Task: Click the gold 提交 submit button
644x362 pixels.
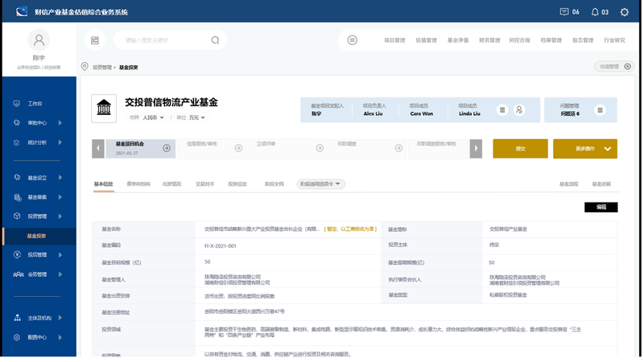Action: tap(520, 149)
